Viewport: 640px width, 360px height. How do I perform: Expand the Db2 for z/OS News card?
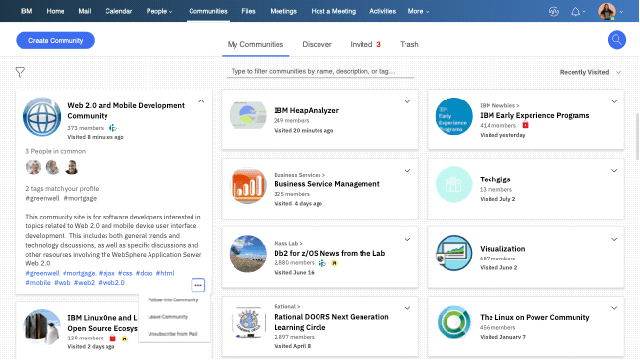(407, 240)
